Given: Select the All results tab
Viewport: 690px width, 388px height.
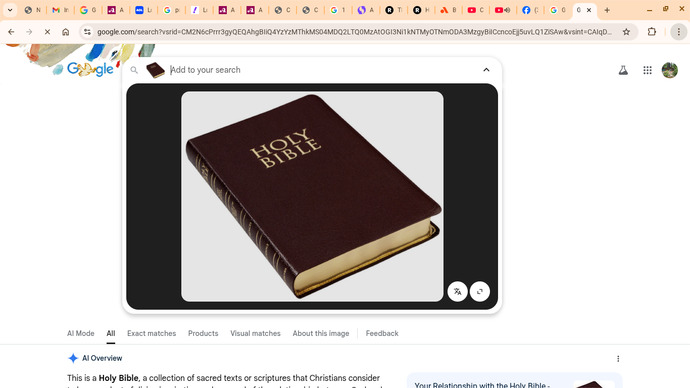Looking at the screenshot, I should tap(111, 333).
